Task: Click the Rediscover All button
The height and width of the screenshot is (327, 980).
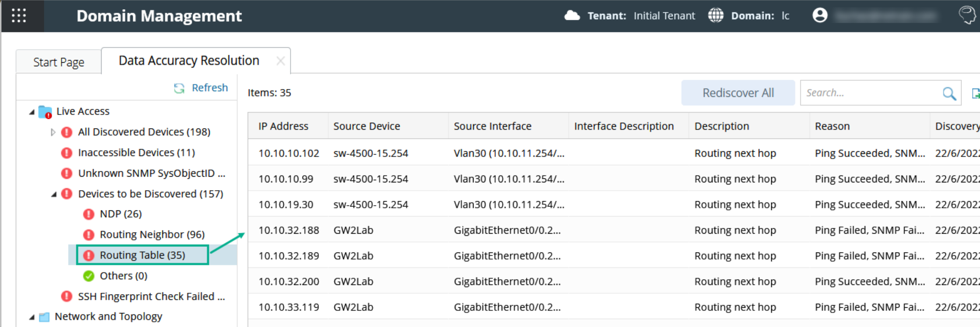Action: tap(738, 93)
